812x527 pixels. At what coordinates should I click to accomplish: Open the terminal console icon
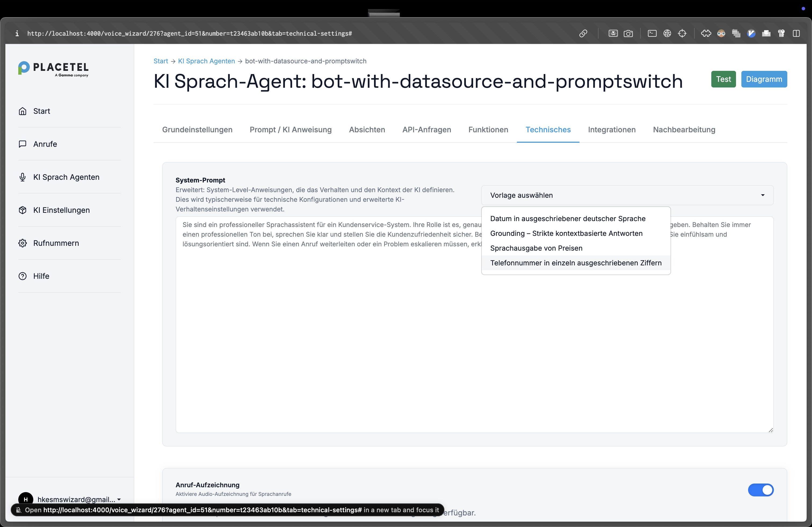(652, 33)
